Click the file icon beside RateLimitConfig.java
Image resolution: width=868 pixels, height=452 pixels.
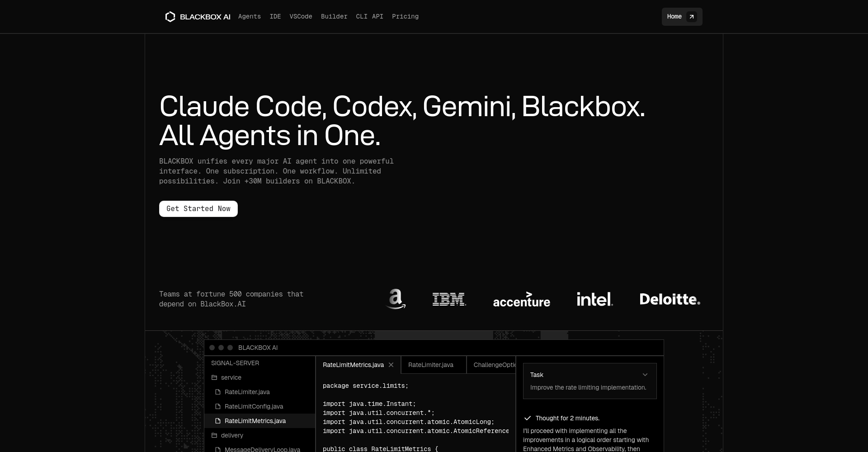[x=218, y=406]
